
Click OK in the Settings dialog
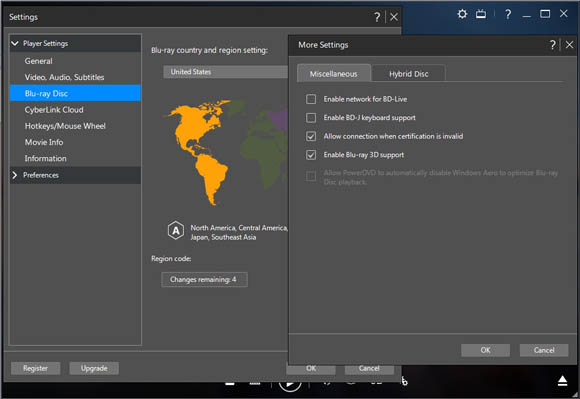311,369
